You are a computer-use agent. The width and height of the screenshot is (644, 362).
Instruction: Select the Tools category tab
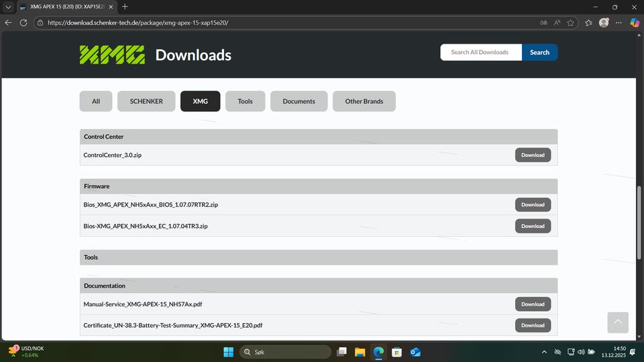pyautogui.click(x=246, y=101)
